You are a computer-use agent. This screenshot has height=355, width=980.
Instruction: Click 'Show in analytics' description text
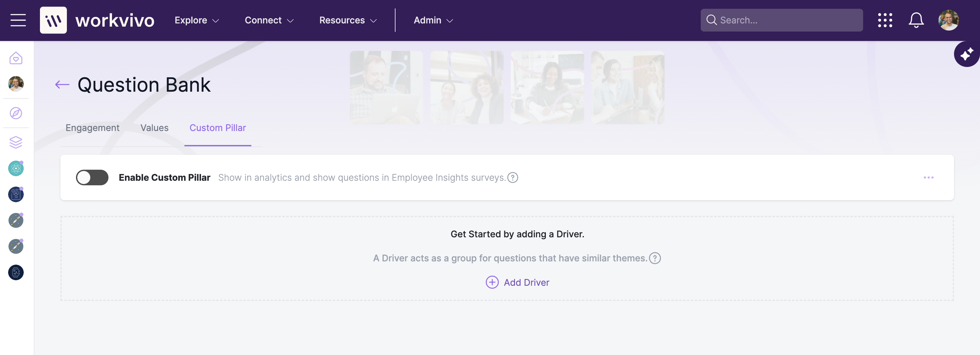tap(362, 178)
